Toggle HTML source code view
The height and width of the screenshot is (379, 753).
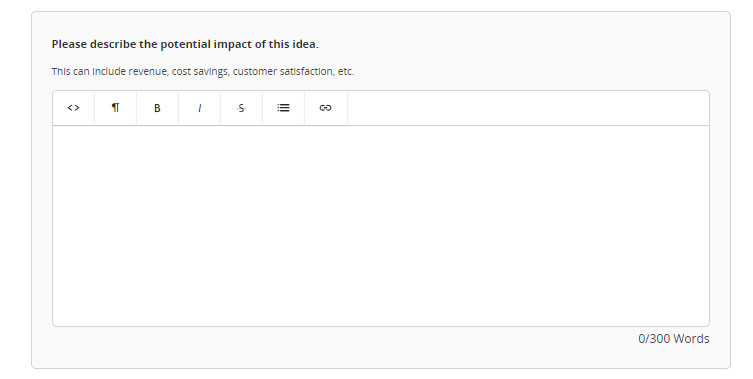(x=73, y=108)
